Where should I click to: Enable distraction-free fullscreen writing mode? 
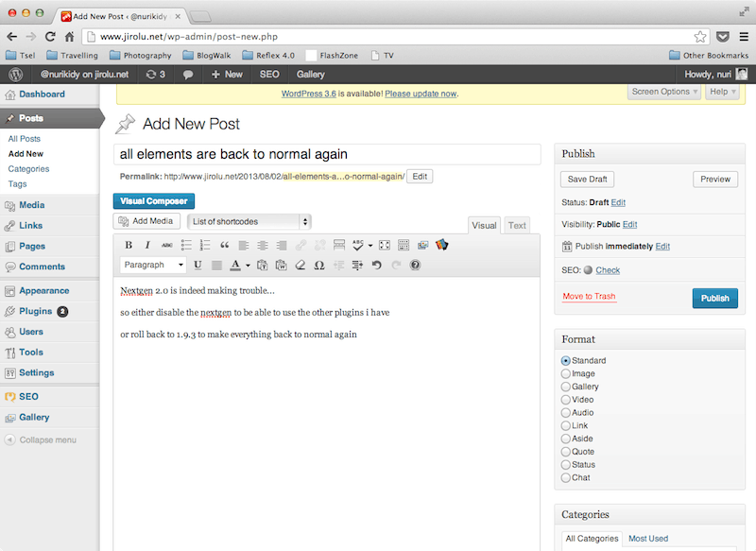point(385,245)
